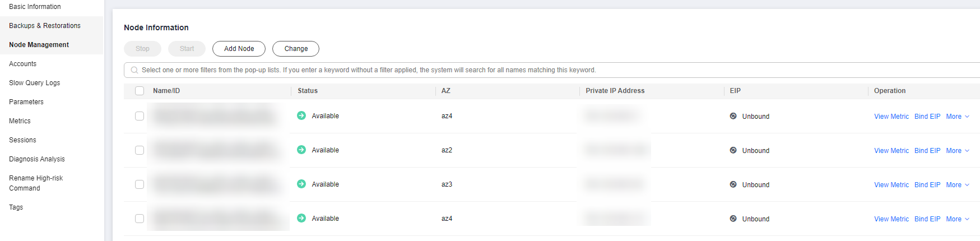Click the Add Node button
980x241 pixels.
pos(239,49)
